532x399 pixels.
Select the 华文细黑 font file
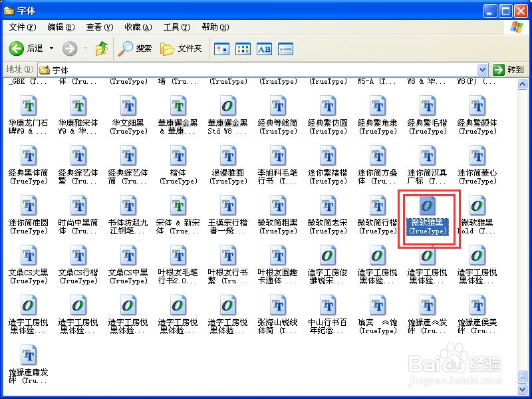coord(128,106)
